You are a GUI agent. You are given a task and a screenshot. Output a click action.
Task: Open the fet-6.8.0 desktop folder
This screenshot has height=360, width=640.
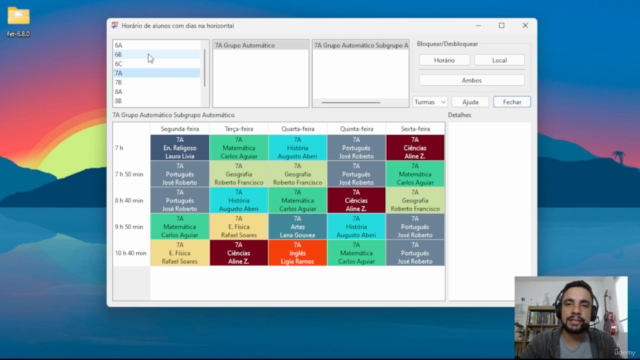click(x=18, y=22)
